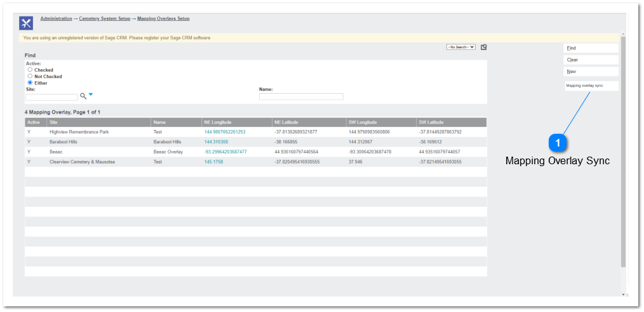The image size is (644, 312).
Task: Click the Mapping overlay sync button
Action: tap(591, 86)
